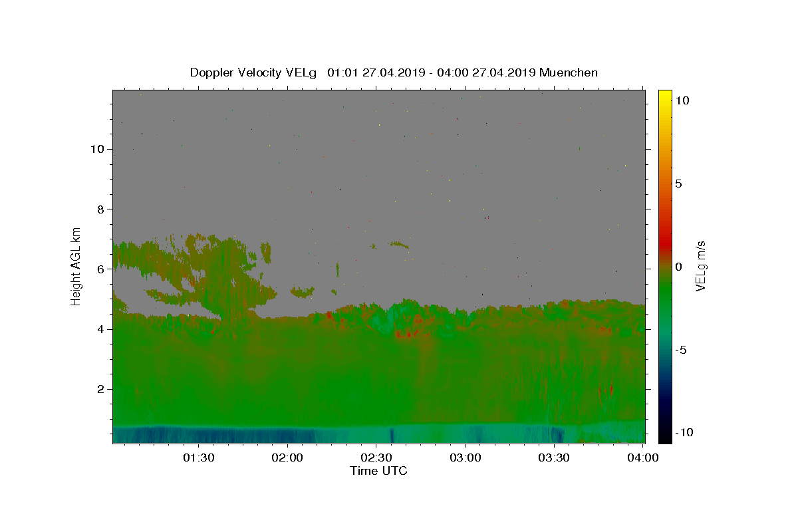Image resolution: width=798 pixels, height=532 pixels.
Task: Click the colorbar tick label -5
Action: click(681, 350)
